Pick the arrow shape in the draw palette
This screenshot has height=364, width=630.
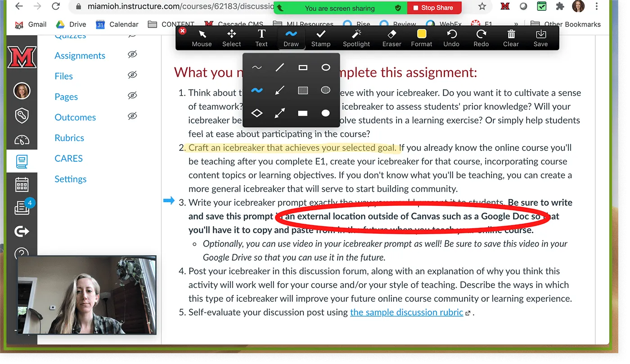pyautogui.click(x=279, y=90)
